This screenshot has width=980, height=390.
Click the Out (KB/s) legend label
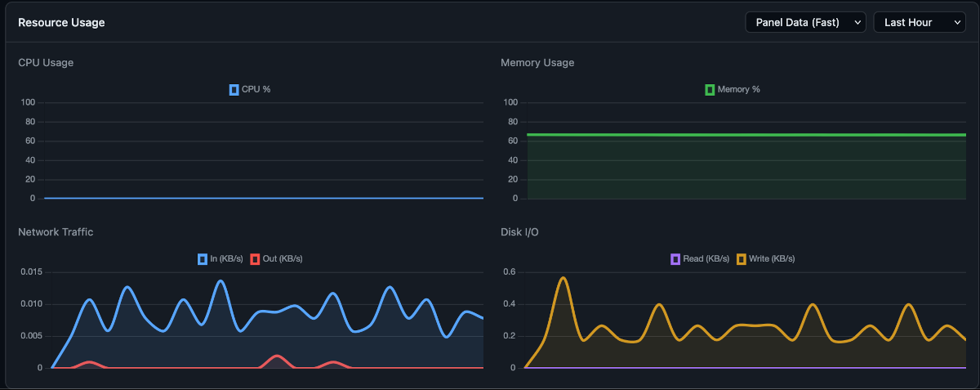(283, 259)
